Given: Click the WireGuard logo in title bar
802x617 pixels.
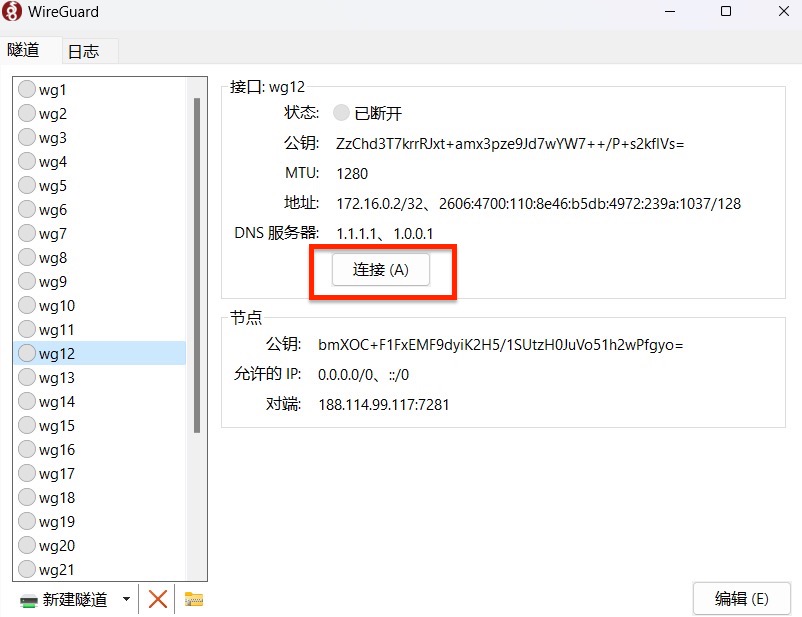Looking at the screenshot, I should tap(15, 13).
